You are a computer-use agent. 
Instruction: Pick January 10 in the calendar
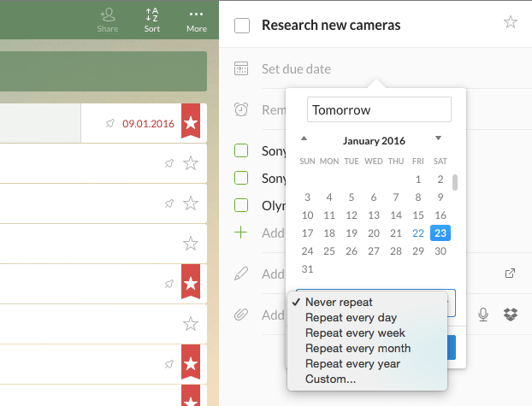[307, 215]
